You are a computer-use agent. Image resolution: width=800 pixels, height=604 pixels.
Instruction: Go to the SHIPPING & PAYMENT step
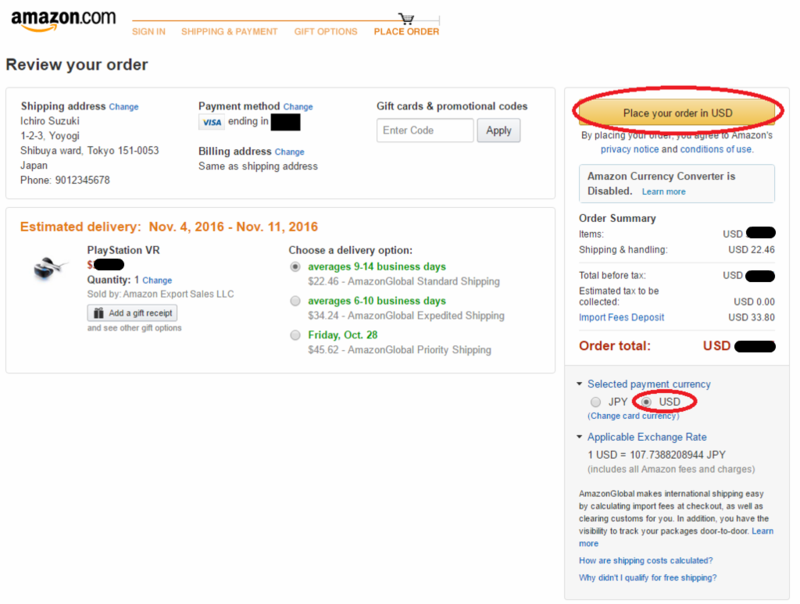point(229,32)
